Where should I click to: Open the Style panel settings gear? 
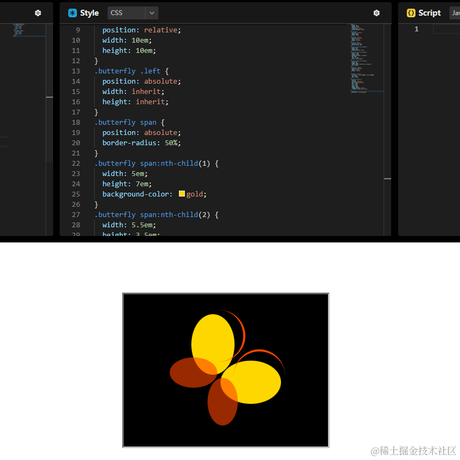tap(376, 13)
